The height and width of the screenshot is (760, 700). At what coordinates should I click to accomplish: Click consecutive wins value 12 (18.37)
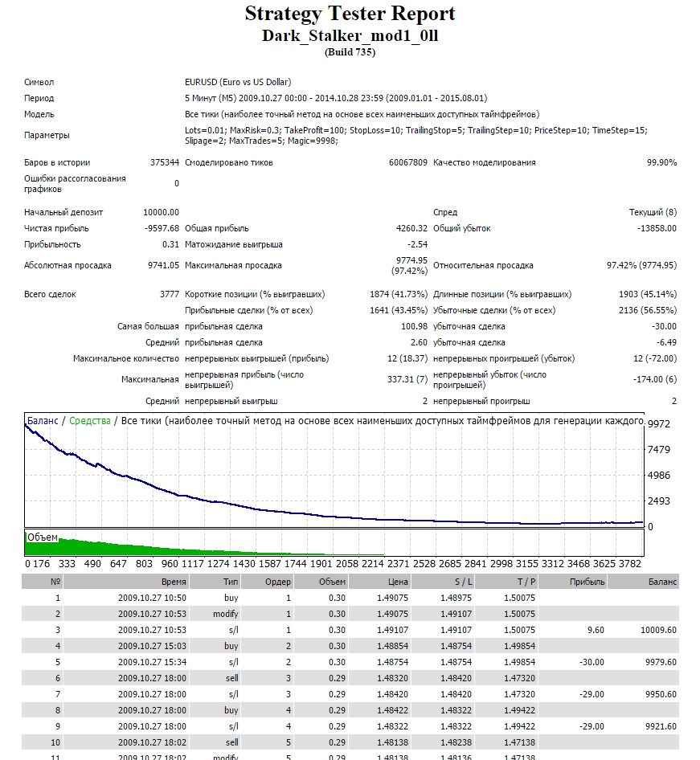407,358
